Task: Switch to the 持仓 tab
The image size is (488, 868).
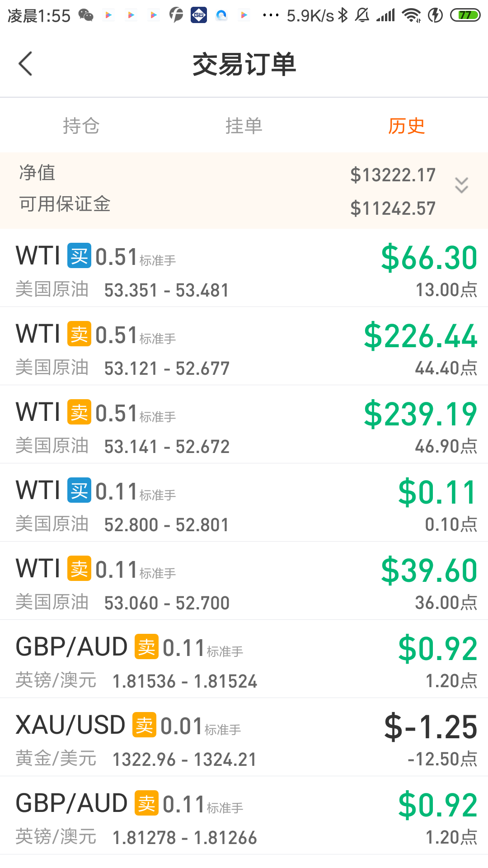Action: click(81, 126)
